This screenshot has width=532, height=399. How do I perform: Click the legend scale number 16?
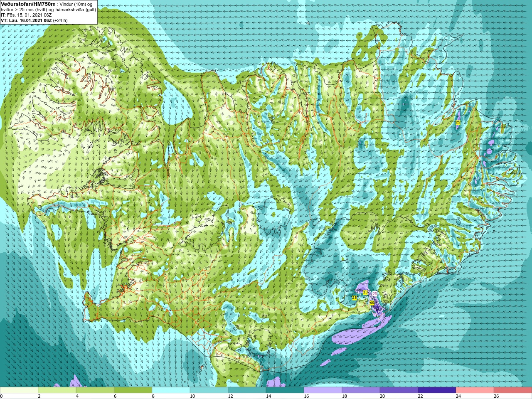306,396
